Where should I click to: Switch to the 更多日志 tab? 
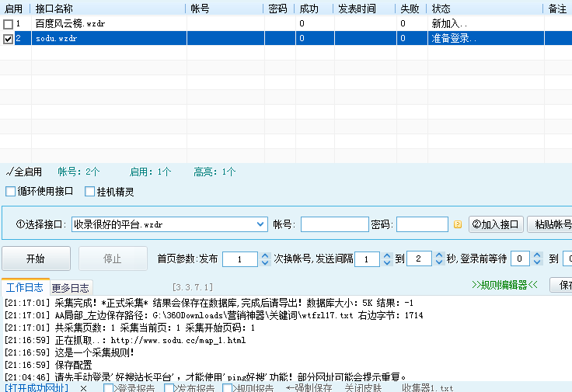(71, 288)
